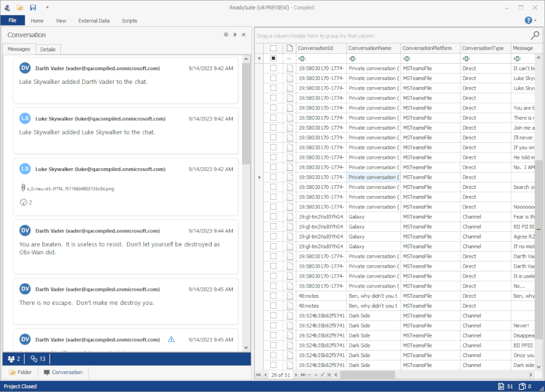Switch to the Folder bottom panel tab
The image size is (545, 392).
click(x=21, y=372)
